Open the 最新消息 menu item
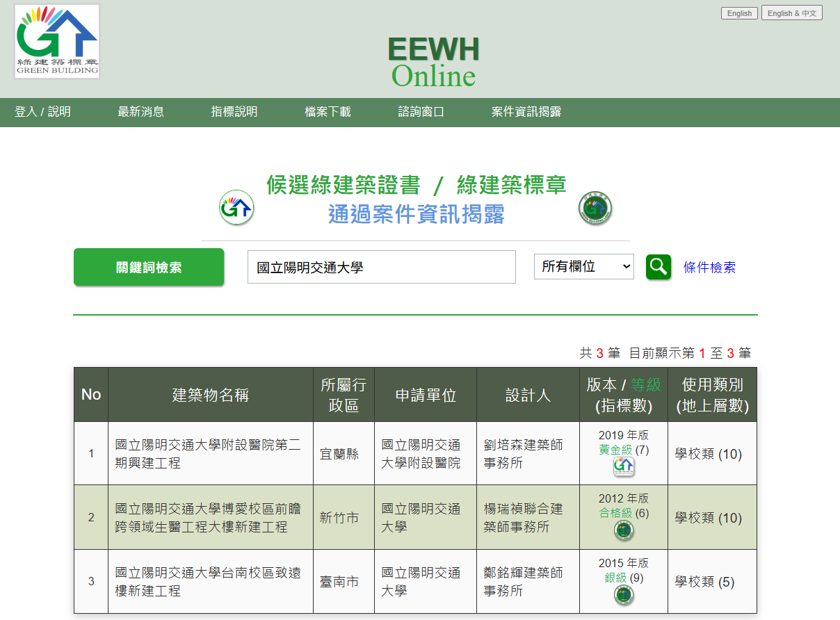Screen dimensions: 840x620 (141, 112)
